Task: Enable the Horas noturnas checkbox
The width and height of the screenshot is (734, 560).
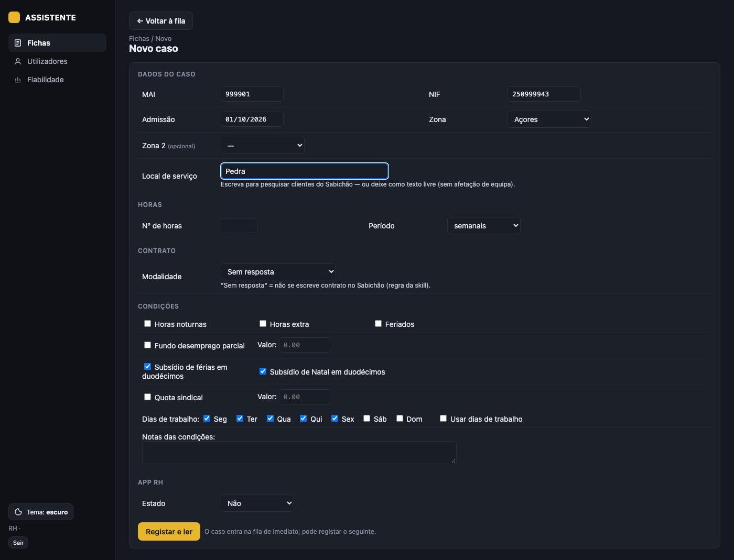Action: coord(147,324)
